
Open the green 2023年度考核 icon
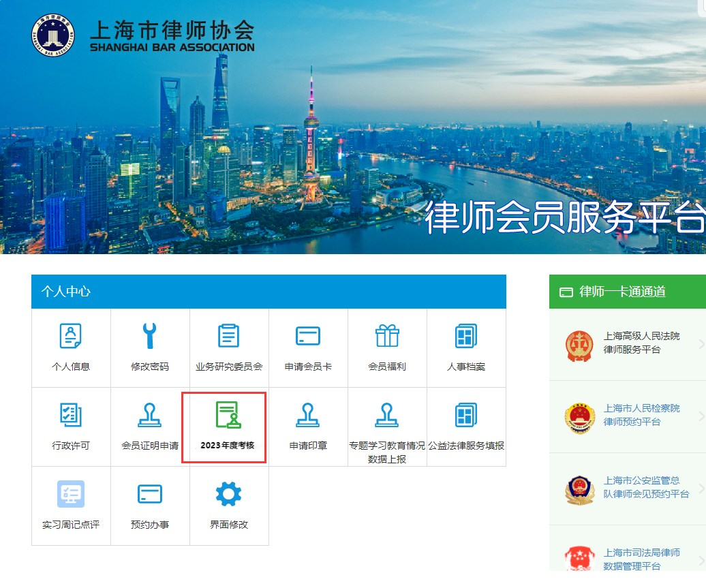[x=228, y=415]
